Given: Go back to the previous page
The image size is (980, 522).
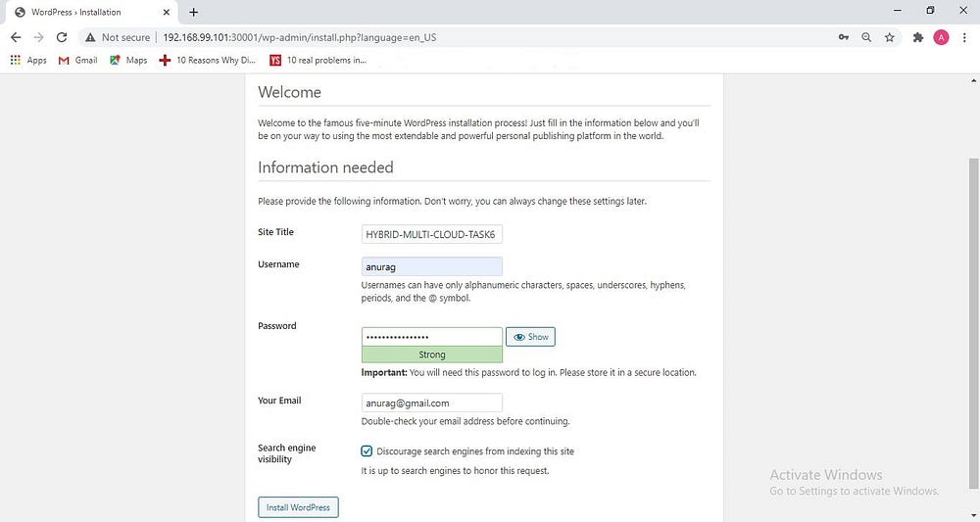Looking at the screenshot, I should click(x=16, y=37).
